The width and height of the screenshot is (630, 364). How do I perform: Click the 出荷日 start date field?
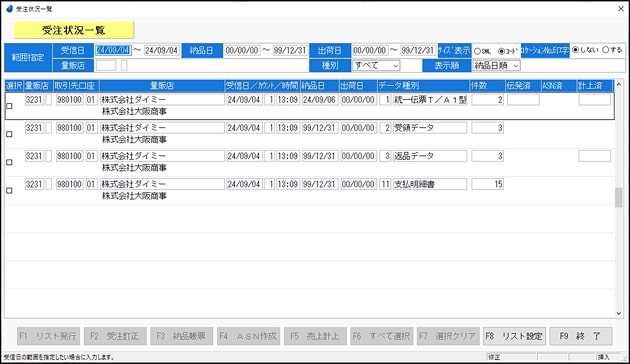click(370, 50)
